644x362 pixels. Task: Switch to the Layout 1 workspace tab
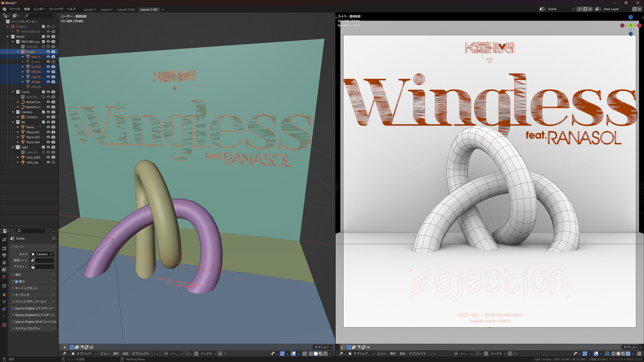(90, 10)
